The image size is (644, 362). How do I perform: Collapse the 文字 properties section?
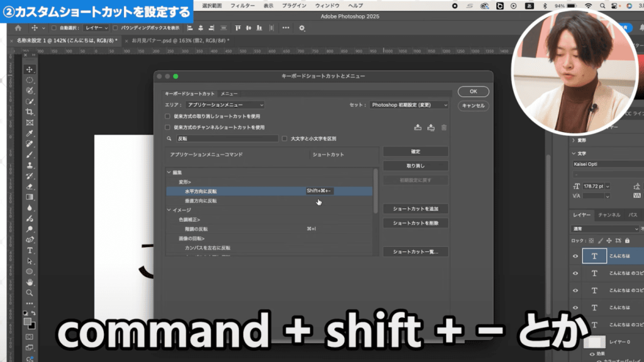click(x=574, y=153)
